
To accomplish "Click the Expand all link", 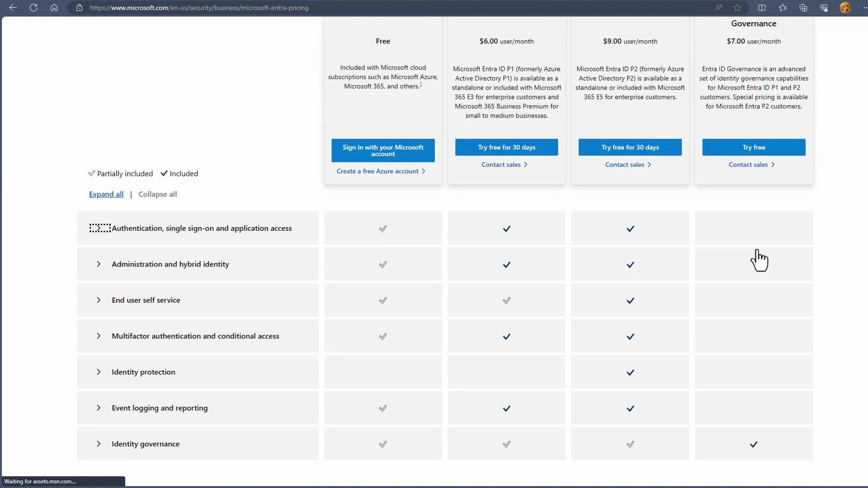I will pyautogui.click(x=106, y=194).
